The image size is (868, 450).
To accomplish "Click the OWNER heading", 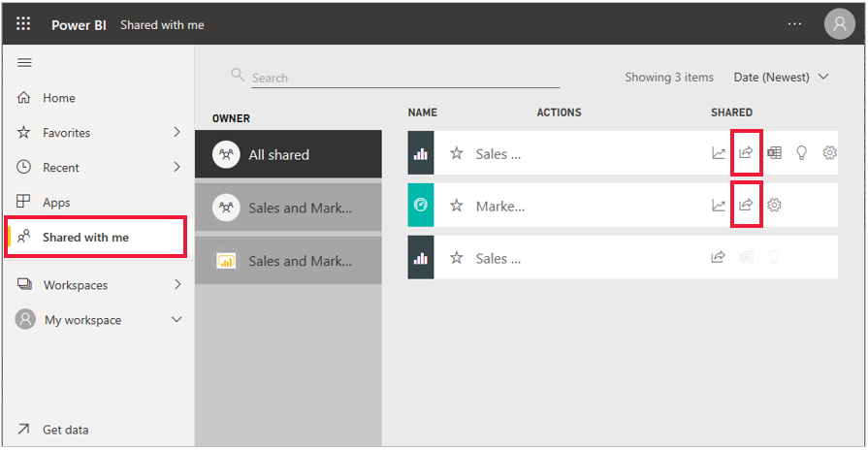I will 231,118.
